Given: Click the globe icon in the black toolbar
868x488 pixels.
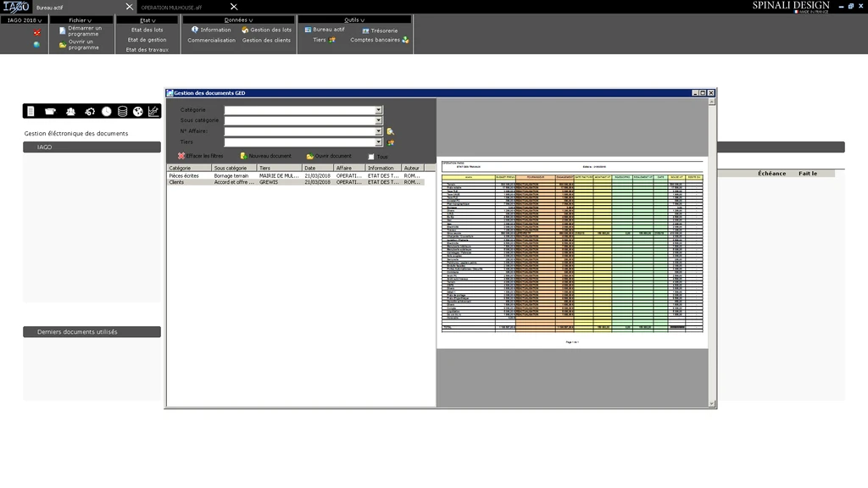Looking at the screenshot, I should pyautogui.click(x=138, y=111).
